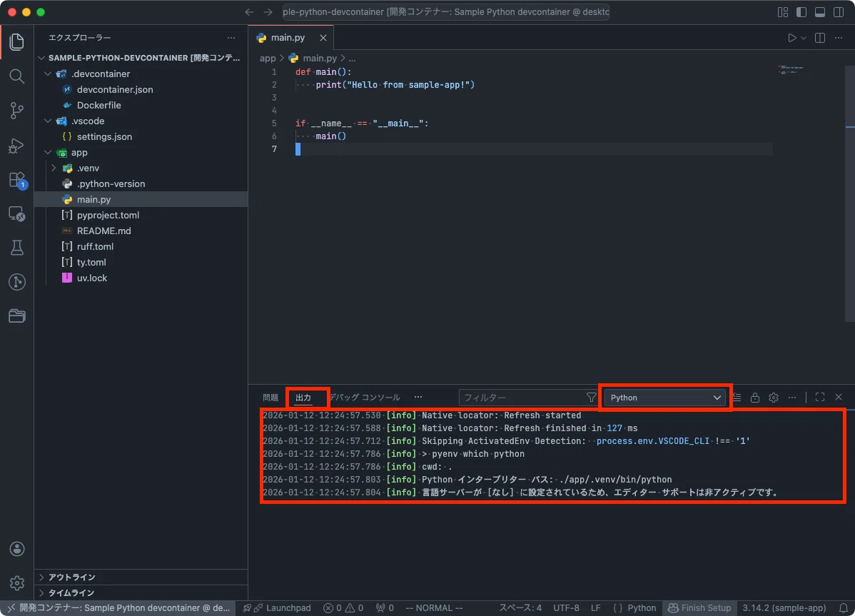
Task: Toggle secondary sidebar visibility
Action: (x=839, y=12)
